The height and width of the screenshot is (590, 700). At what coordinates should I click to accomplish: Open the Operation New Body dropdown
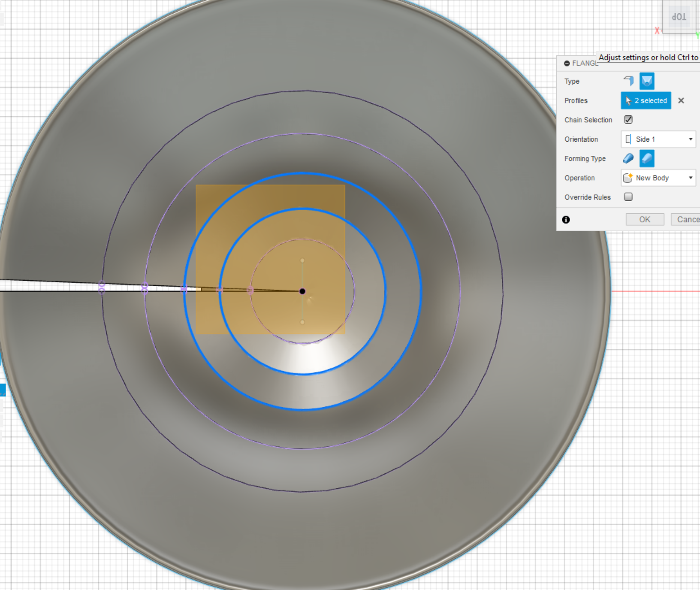[658, 178]
